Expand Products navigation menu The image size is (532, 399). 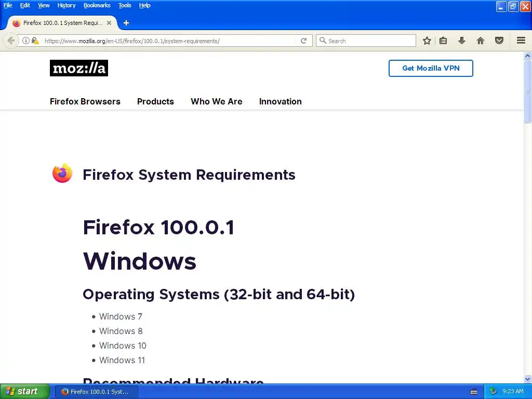(x=155, y=101)
